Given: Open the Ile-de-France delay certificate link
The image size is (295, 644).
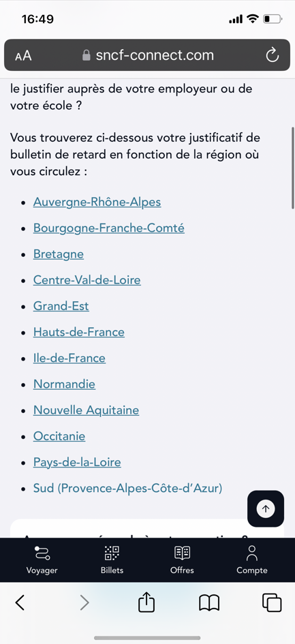Looking at the screenshot, I should 69,358.
